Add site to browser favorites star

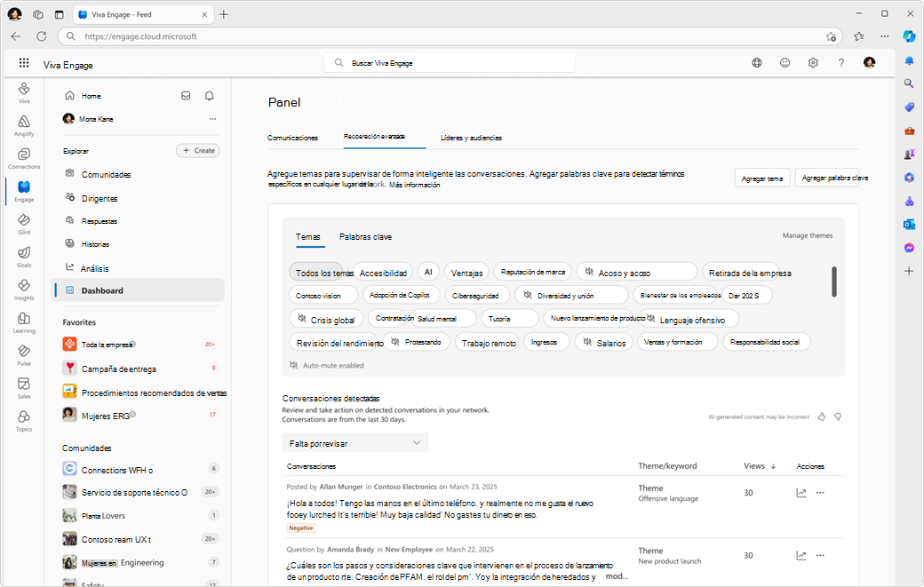(x=831, y=36)
